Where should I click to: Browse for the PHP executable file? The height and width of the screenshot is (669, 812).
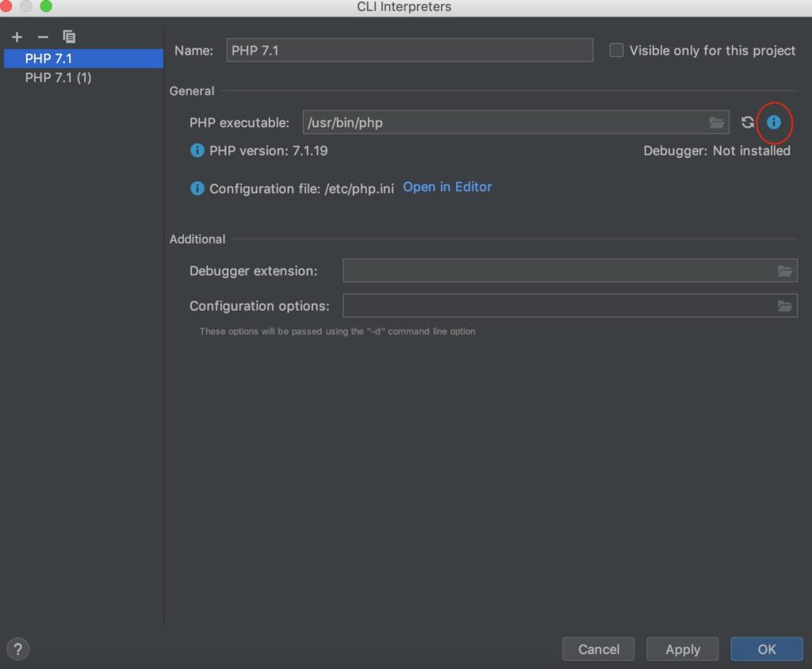(717, 123)
